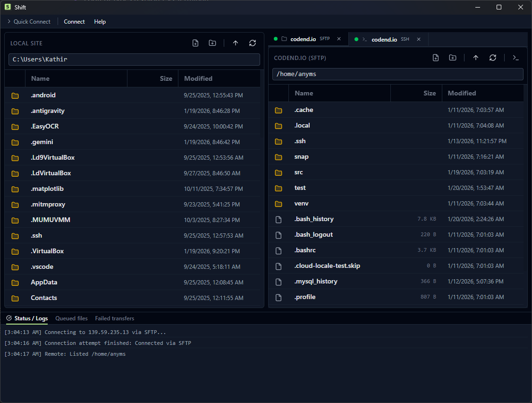Refresh the Local Site file listing
Screen dimensions: 532x403
pos(252,43)
